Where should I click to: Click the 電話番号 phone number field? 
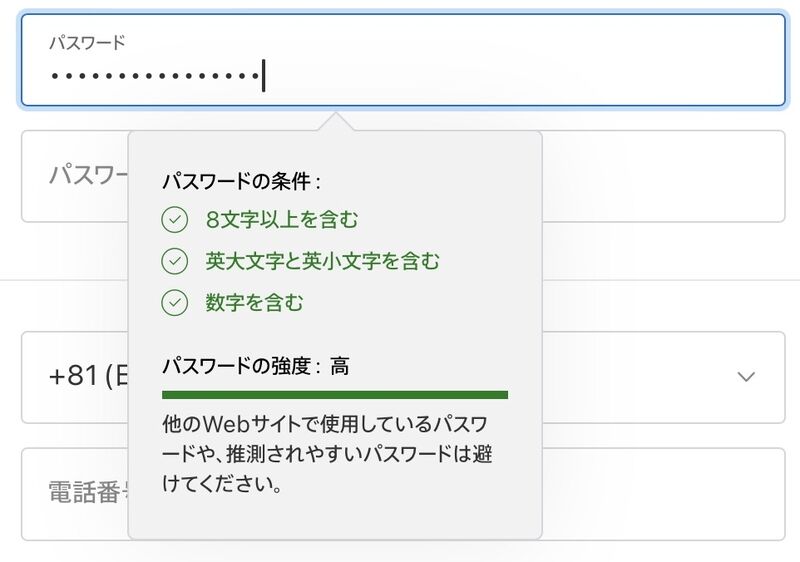[403, 494]
